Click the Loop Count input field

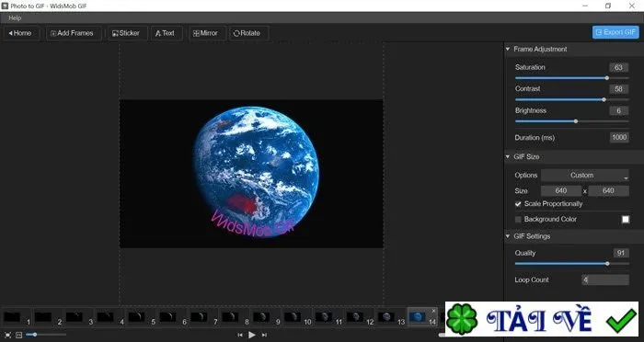coord(605,280)
